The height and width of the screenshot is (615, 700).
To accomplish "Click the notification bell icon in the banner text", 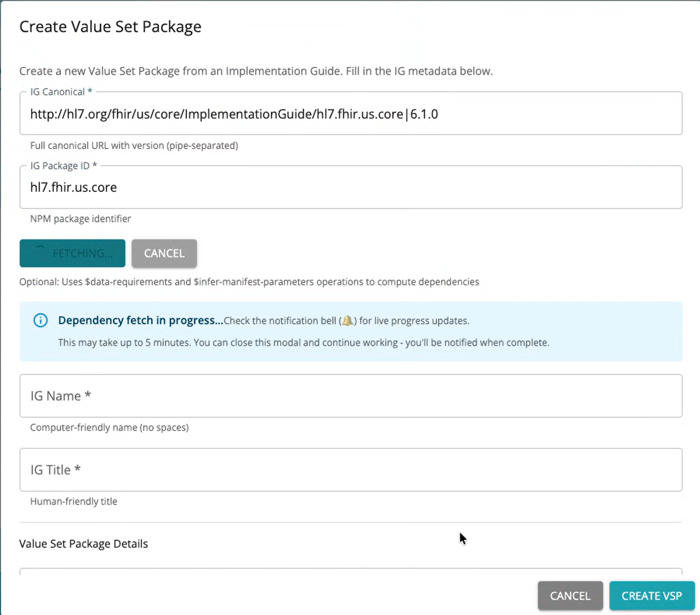I will pyautogui.click(x=348, y=321).
